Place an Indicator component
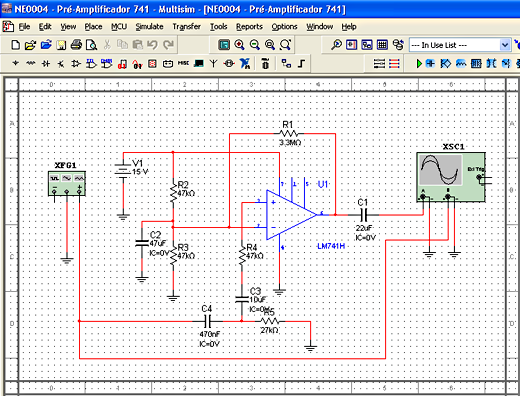The image size is (520, 396). coord(152,63)
